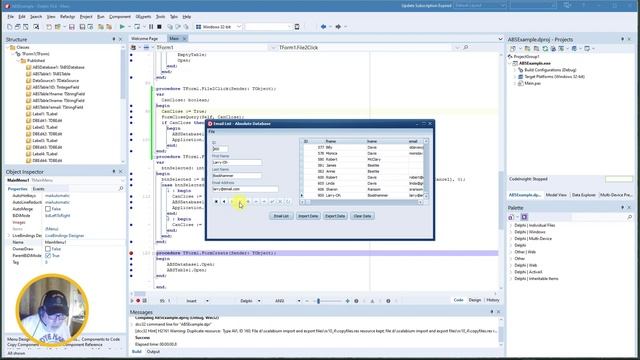This screenshot has height=360, width=640.
Task: Click the pushpin icon on the Messages panel
Action: tap(491, 312)
